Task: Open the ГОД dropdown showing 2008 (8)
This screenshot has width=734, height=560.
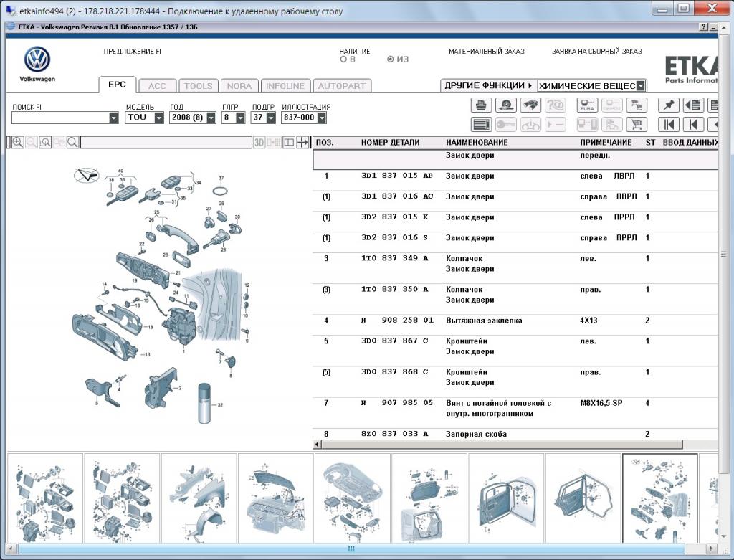Action: pos(211,118)
